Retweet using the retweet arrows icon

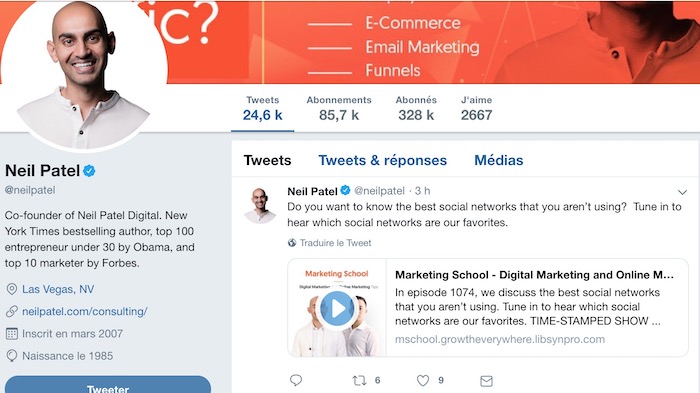tap(359, 380)
